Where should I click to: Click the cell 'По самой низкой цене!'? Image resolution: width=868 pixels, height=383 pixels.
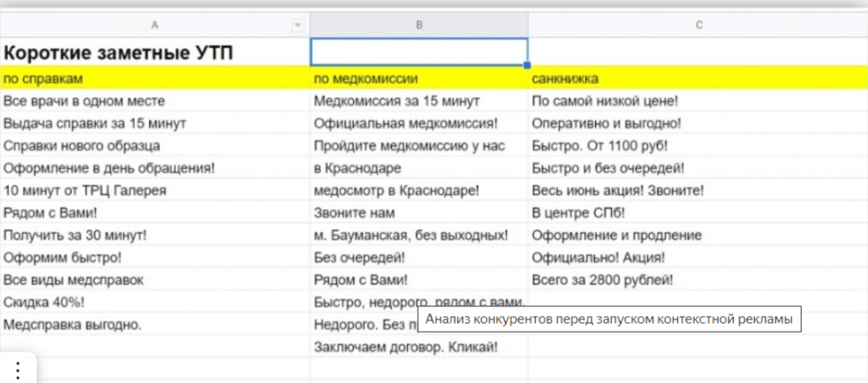[x=606, y=101]
